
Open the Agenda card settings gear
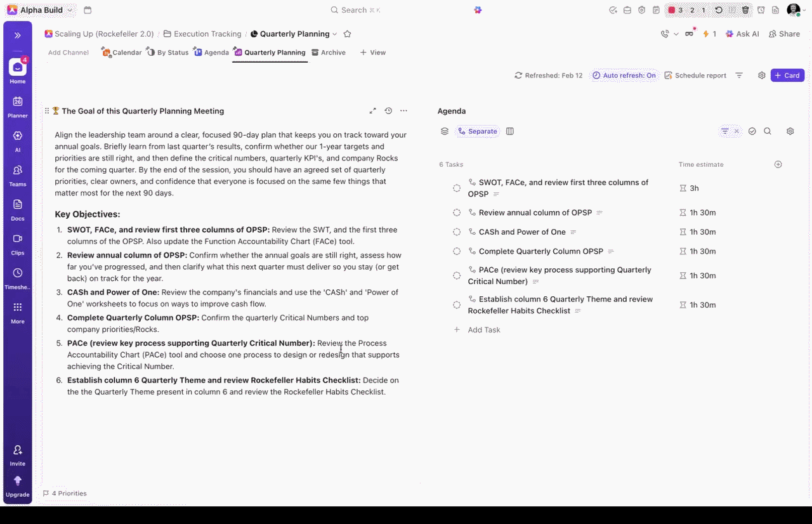[x=790, y=131]
